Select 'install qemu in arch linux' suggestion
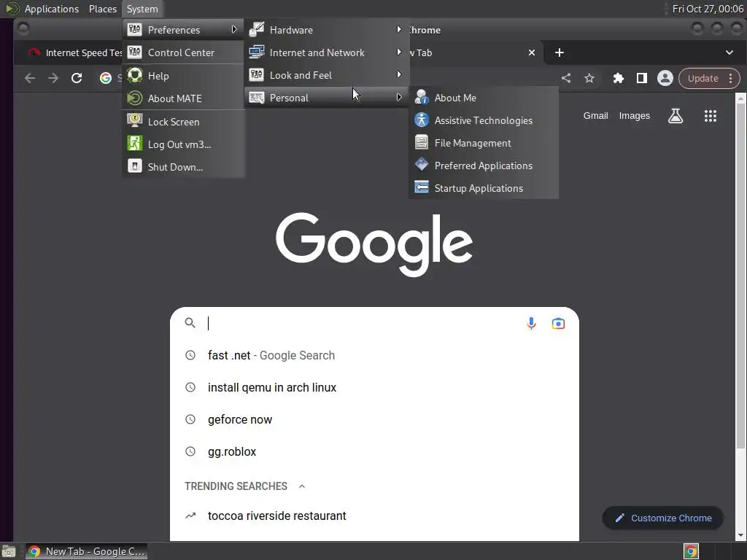Image resolution: width=747 pixels, height=560 pixels. coord(374,387)
